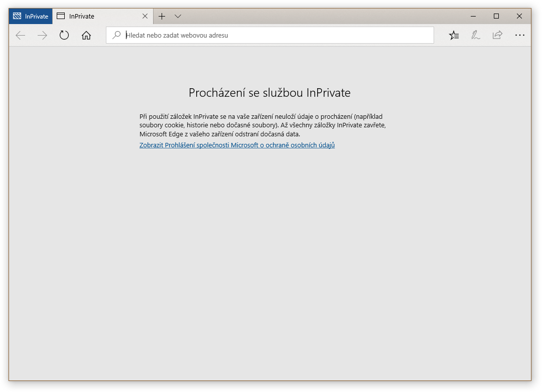Open a new tab with plus
The width and height of the screenshot is (542, 392).
click(162, 16)
